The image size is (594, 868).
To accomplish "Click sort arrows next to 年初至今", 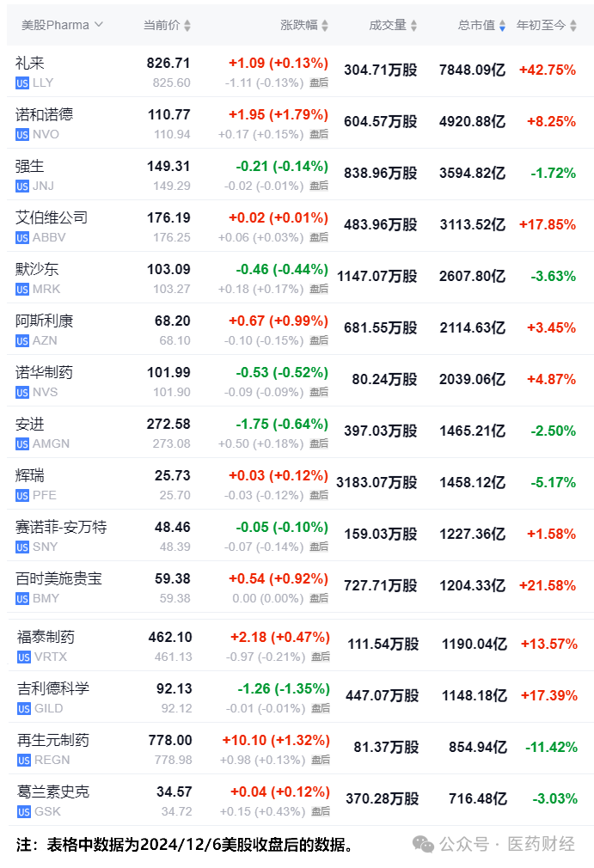I will (573, 26).
